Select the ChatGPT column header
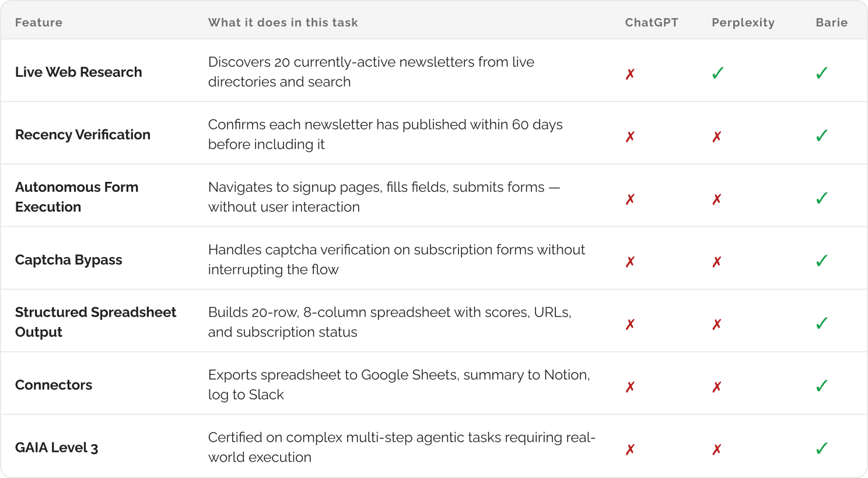 click(652, 23)
